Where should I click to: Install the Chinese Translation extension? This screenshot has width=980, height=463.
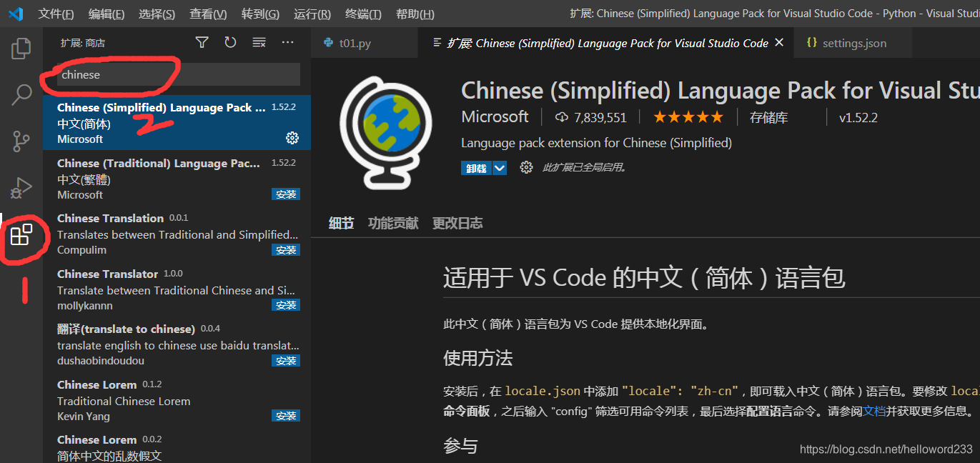pos(286,250)
